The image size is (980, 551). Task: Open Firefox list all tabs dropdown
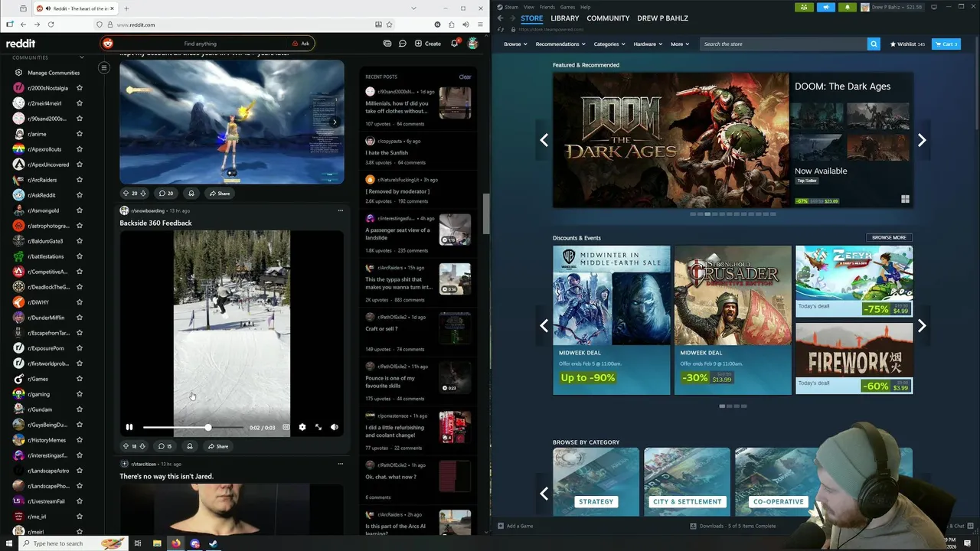click(x=414, y=8)
